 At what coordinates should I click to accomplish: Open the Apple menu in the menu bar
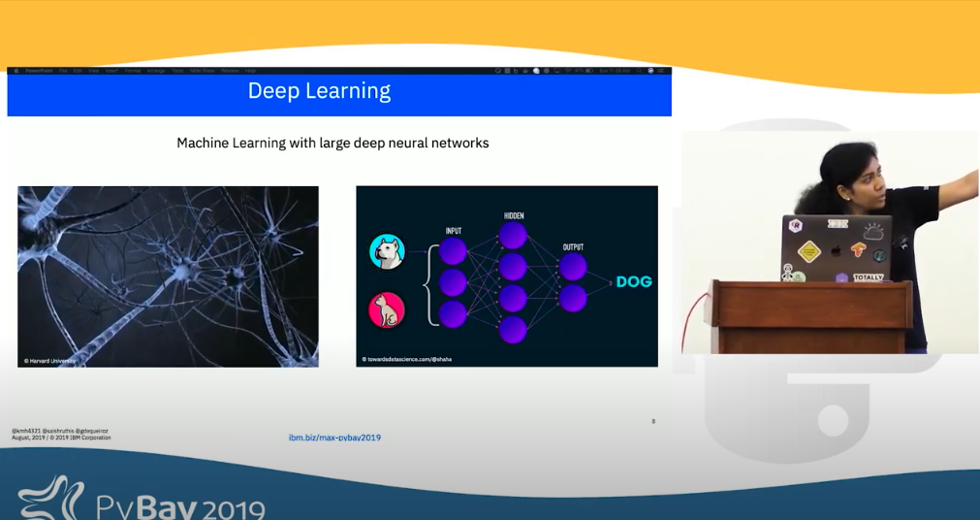tap(16, 71)
